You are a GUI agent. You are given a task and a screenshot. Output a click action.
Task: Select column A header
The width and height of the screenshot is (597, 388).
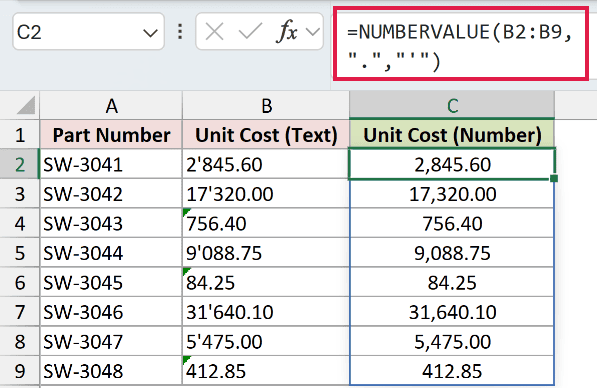pos(111,105)
